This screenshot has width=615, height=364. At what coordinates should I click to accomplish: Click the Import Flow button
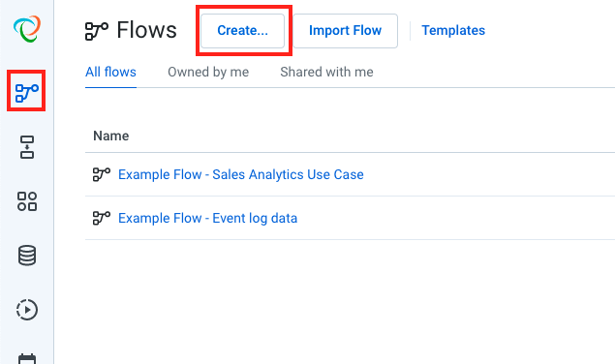345,31
